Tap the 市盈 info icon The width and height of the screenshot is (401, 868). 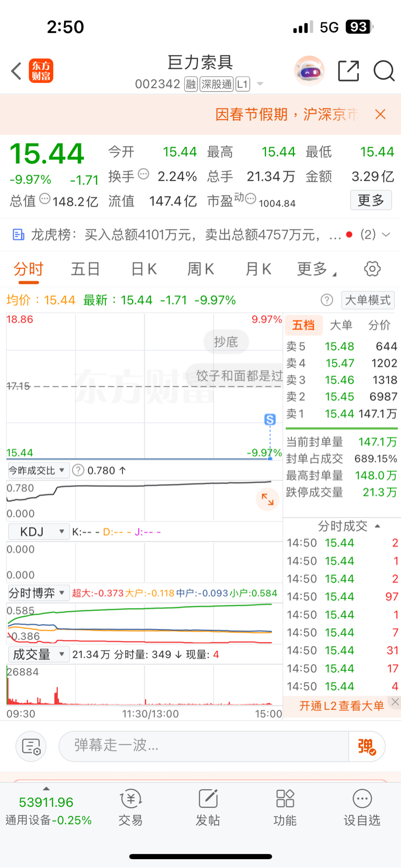251,198
